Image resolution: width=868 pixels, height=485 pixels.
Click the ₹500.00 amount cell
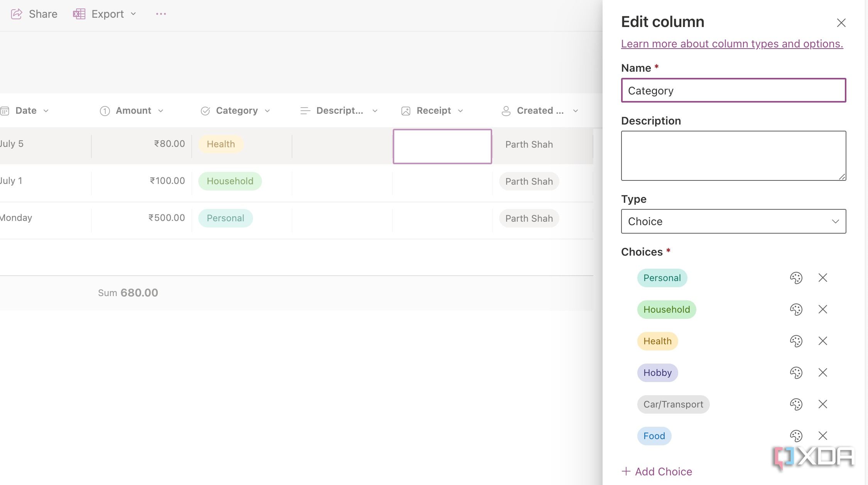coord(142,218)
